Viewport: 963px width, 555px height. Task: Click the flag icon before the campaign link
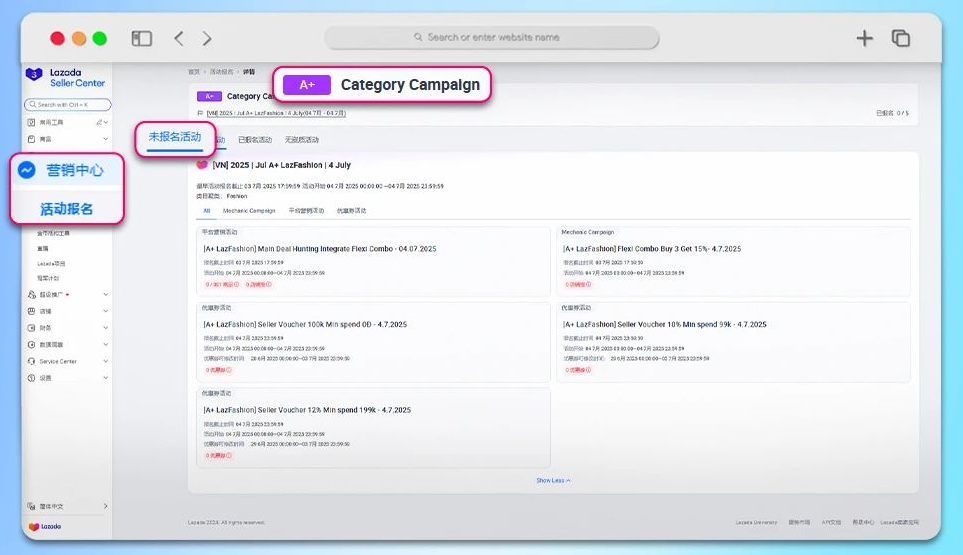tap(200, 113)
